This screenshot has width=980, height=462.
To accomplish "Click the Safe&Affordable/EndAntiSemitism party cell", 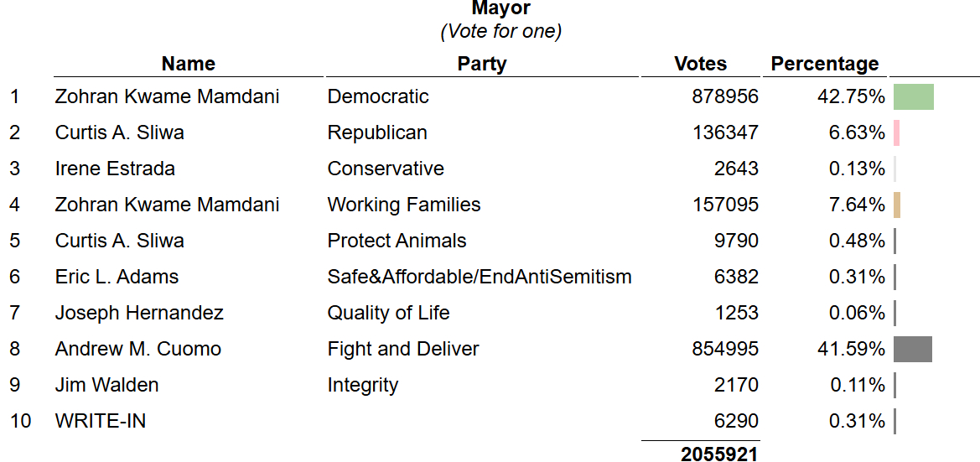I will point(479,277).
